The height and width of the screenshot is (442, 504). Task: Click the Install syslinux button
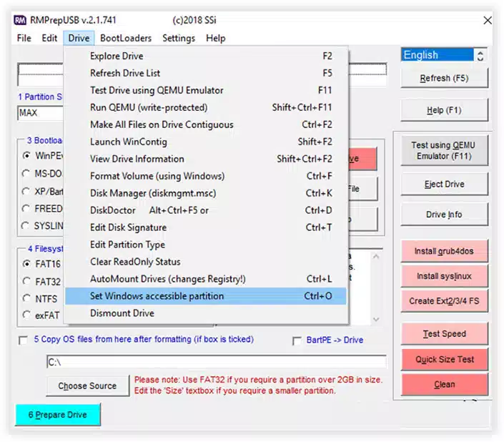pyautogui.click(x=444, y=276)
